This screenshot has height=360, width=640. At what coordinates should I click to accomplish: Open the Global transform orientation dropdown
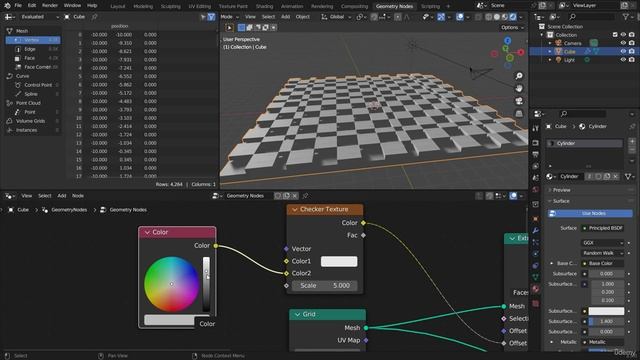[336, 17]
